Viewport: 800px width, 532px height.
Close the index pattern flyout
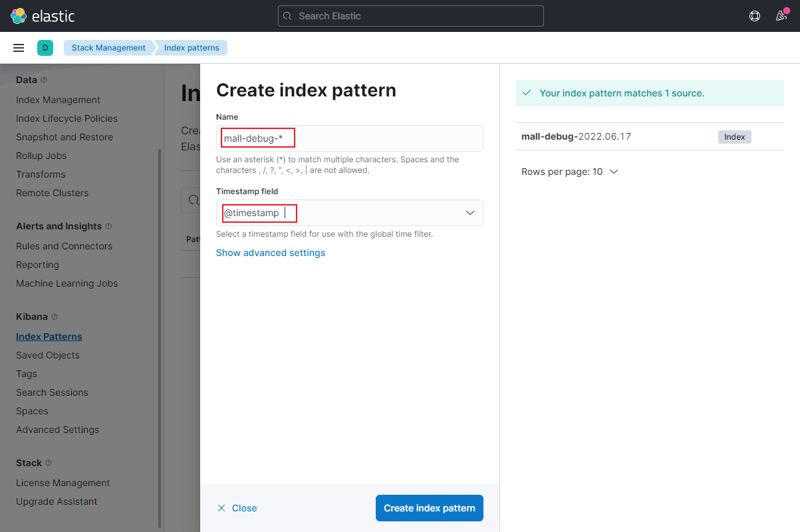pyautogui.click(x=237, y=508)
